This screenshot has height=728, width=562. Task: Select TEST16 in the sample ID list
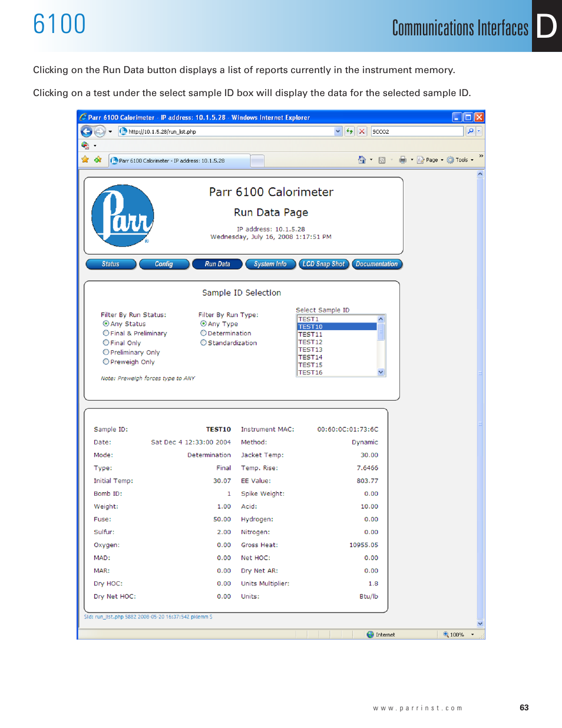337,373
